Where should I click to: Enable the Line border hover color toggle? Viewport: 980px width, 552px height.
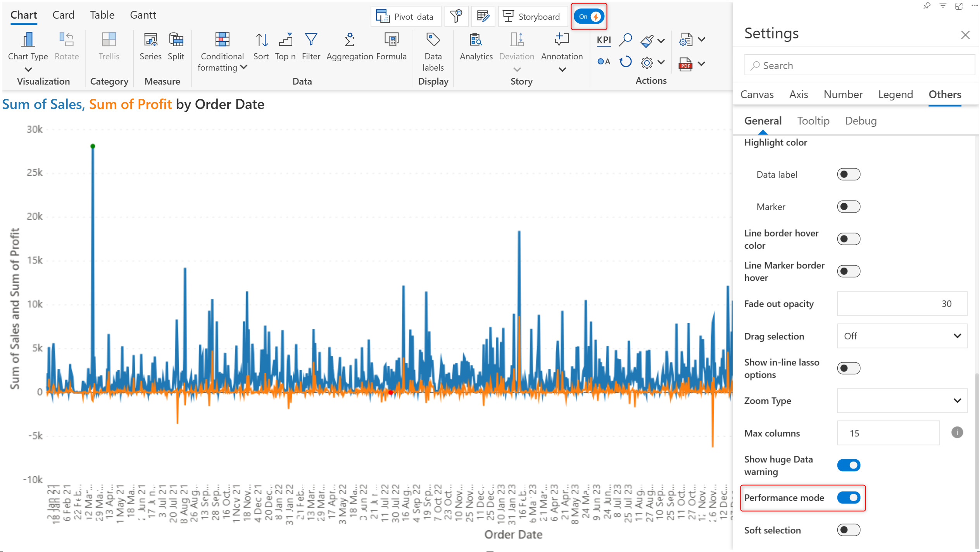tap(848, 239)
